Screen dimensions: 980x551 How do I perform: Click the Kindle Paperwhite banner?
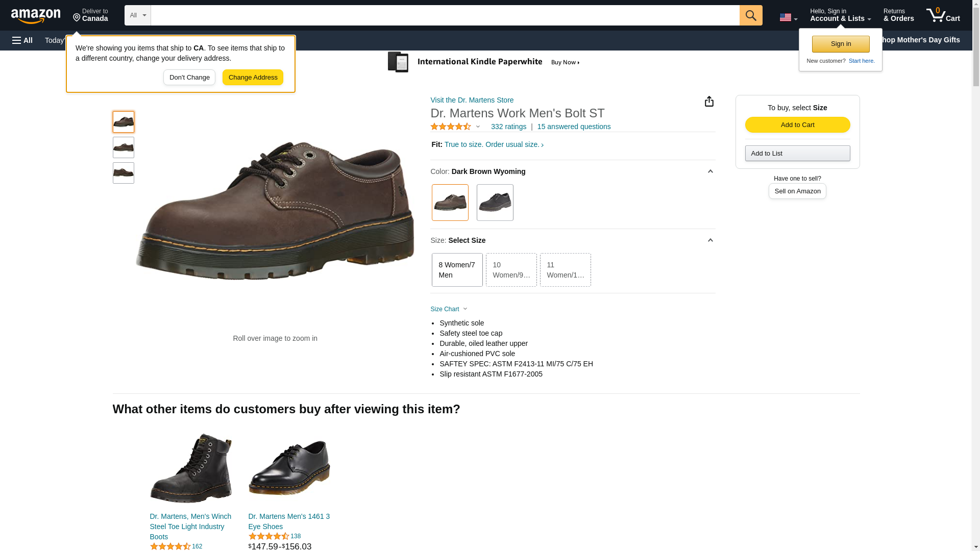[484, 62]
